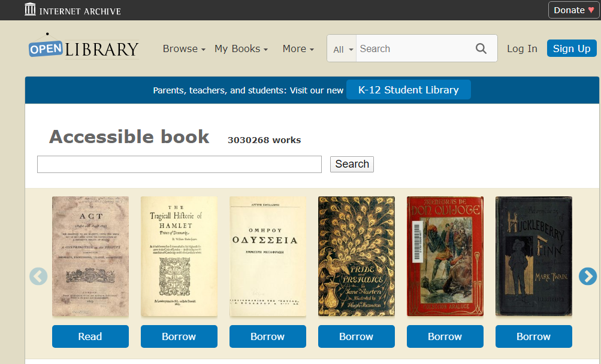Viewport: 601px width, 364px height.
Task: Click the carousel next arrow
Action: 587,276
